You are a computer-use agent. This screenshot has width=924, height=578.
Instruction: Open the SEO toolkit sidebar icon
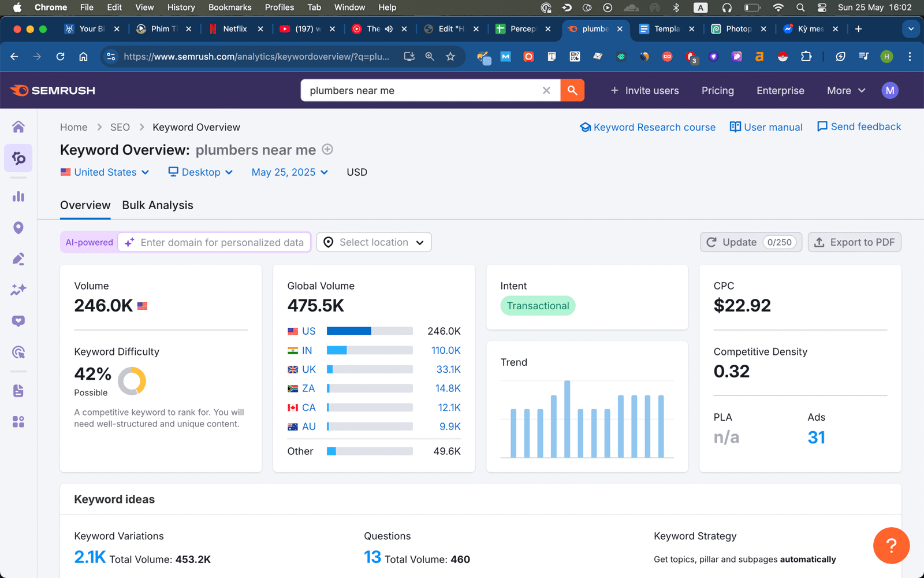18,158
